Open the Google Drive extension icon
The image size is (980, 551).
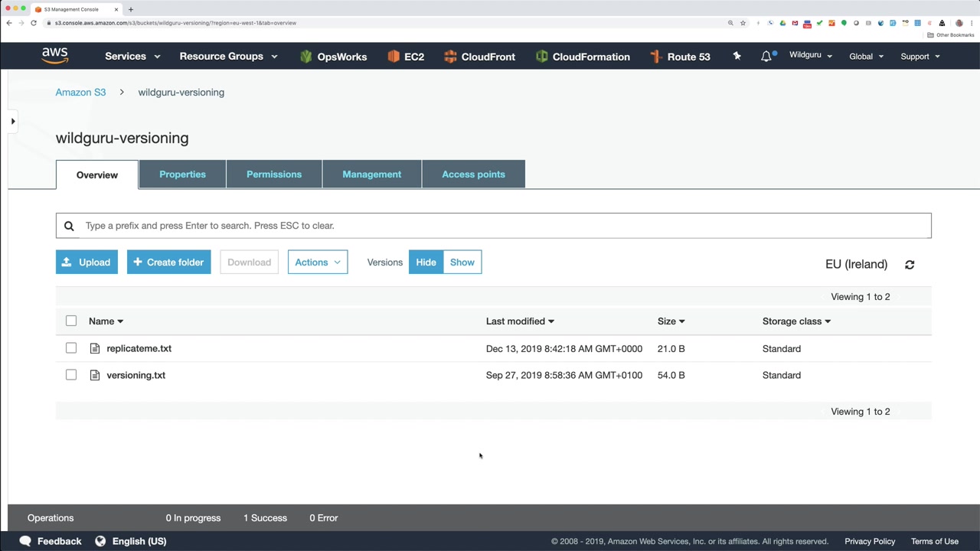[x=782, y=23]
